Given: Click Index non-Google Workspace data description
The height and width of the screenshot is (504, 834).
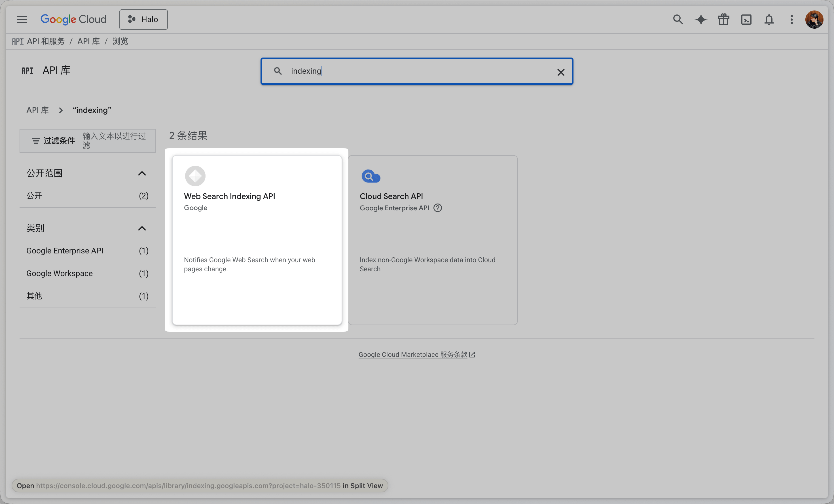Looking at the screenshot, I should click(427, 264).
